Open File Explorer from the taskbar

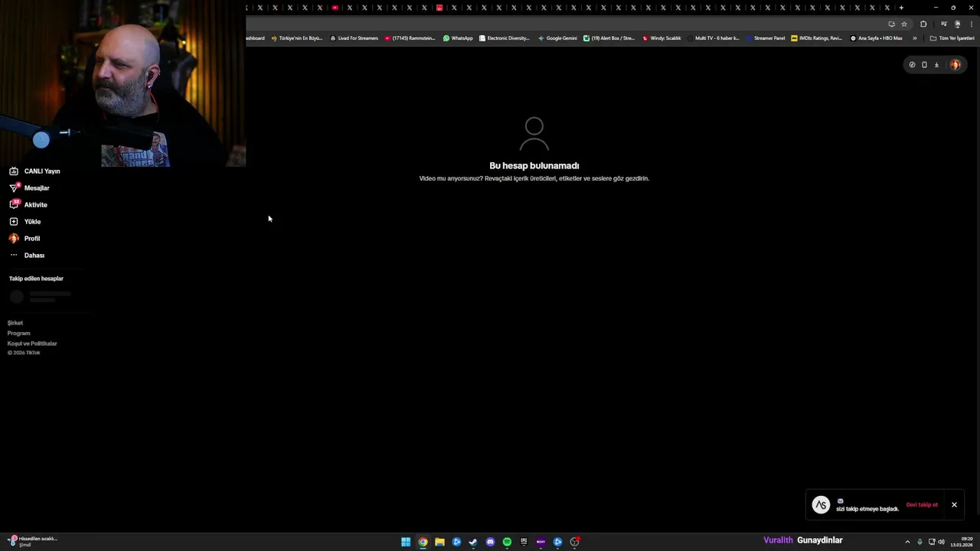click(439, 542)
